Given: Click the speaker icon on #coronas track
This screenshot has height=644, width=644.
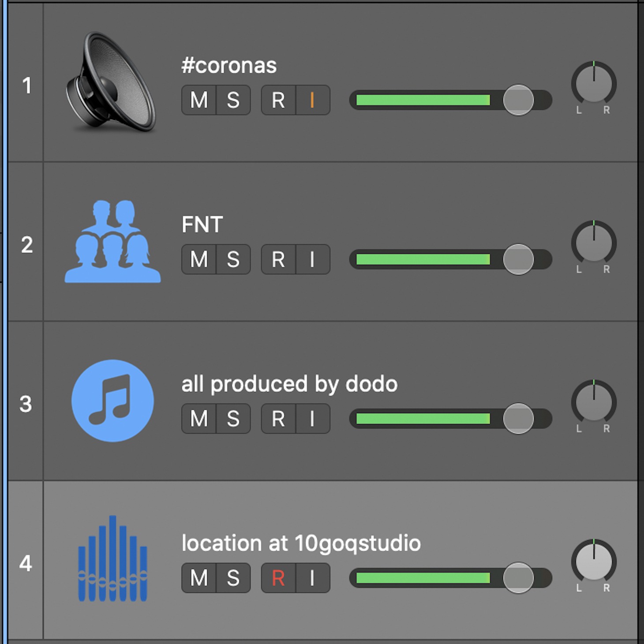Looking at the screenshot, I should 111,83.
